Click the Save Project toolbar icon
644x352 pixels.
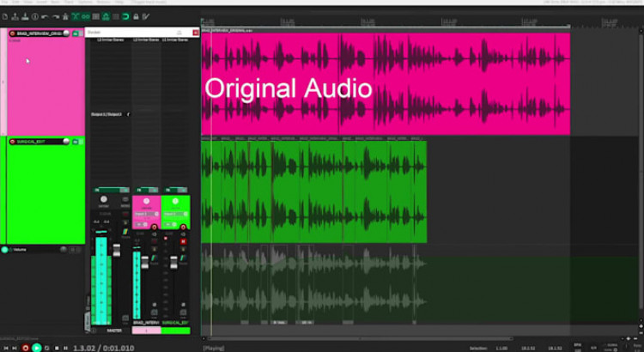click(27, 15)
